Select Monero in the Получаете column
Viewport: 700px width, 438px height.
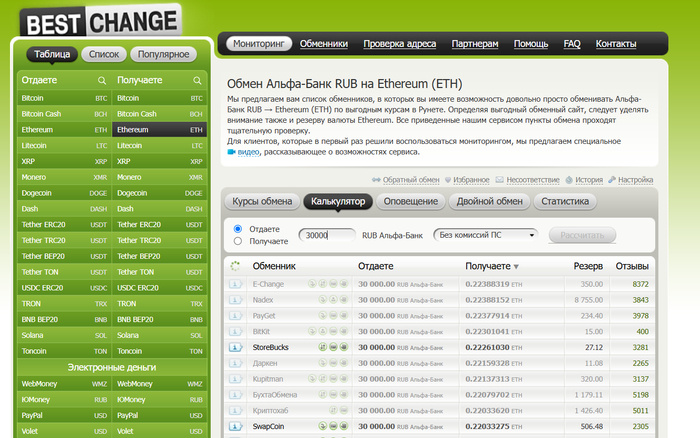click(159, 177)
